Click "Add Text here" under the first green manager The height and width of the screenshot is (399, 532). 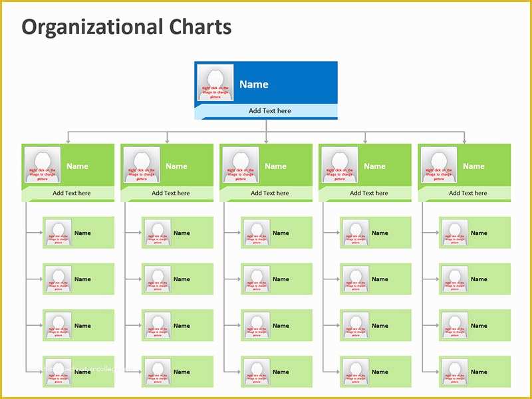[72, 193]
